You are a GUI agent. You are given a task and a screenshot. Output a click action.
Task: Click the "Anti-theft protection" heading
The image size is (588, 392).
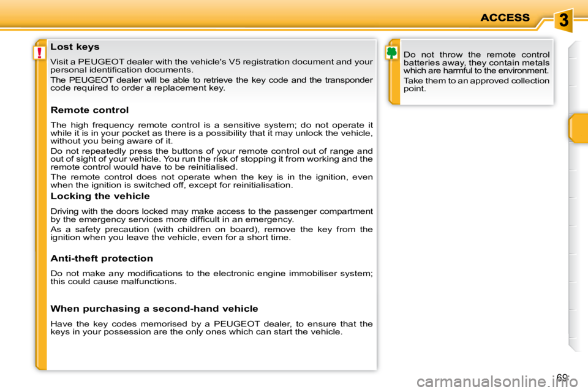(102, 258)
